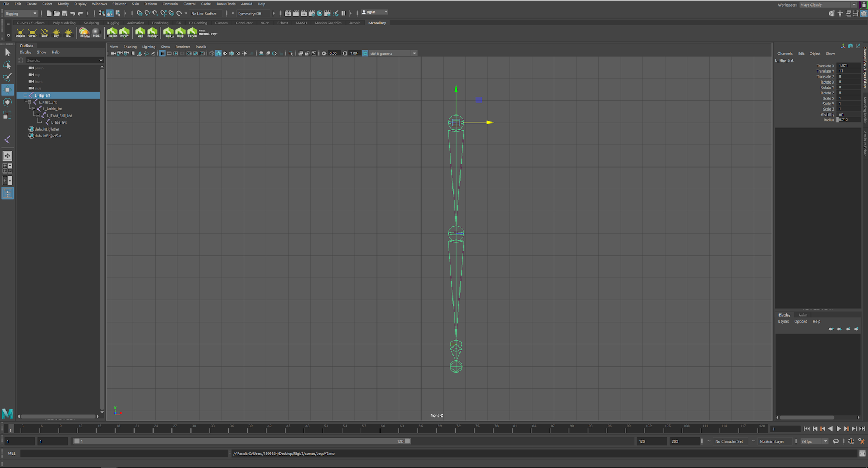Activate the Paint Selection tool

pos(8,77)
